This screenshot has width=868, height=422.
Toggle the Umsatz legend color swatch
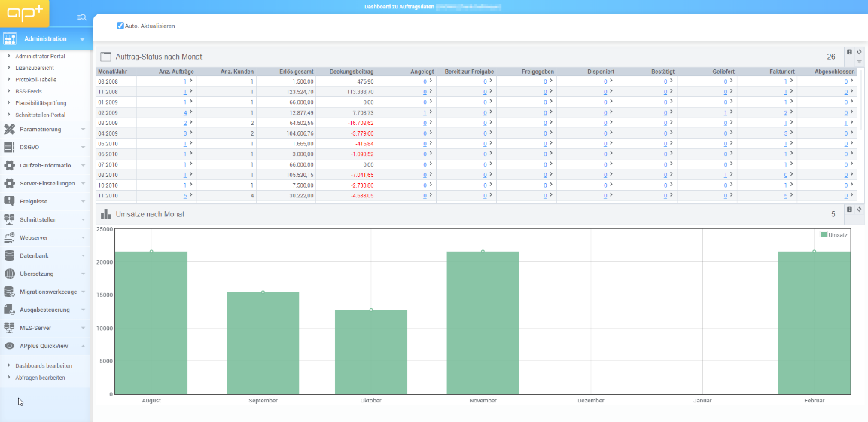824,235
